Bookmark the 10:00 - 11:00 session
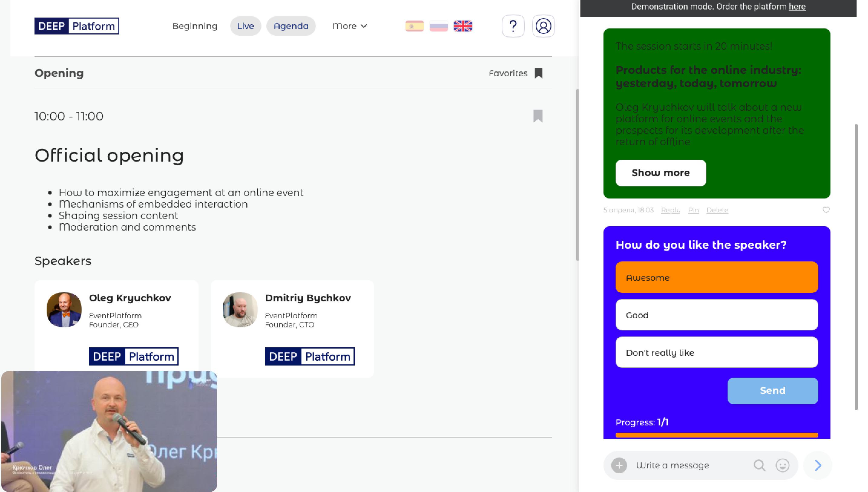This screenshot has height=492, width=868. (x=538, y=116)
